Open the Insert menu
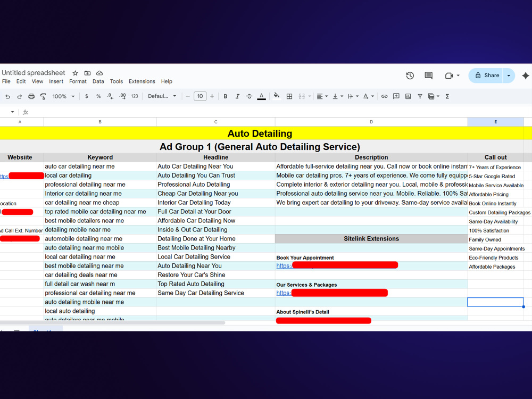Viewport: 532px width, 399px height. click(x=56, y=81)
